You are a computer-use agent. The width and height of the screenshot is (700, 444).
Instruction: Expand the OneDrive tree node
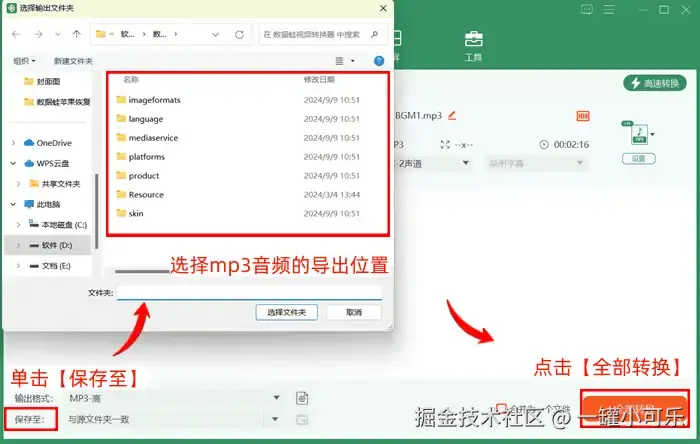(x=13, y=143)
